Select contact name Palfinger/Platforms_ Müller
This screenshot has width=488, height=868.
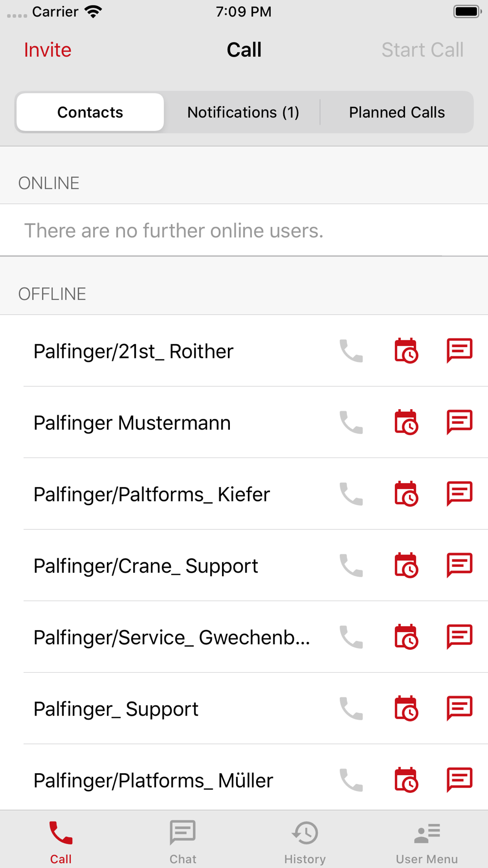pos(153,781)
